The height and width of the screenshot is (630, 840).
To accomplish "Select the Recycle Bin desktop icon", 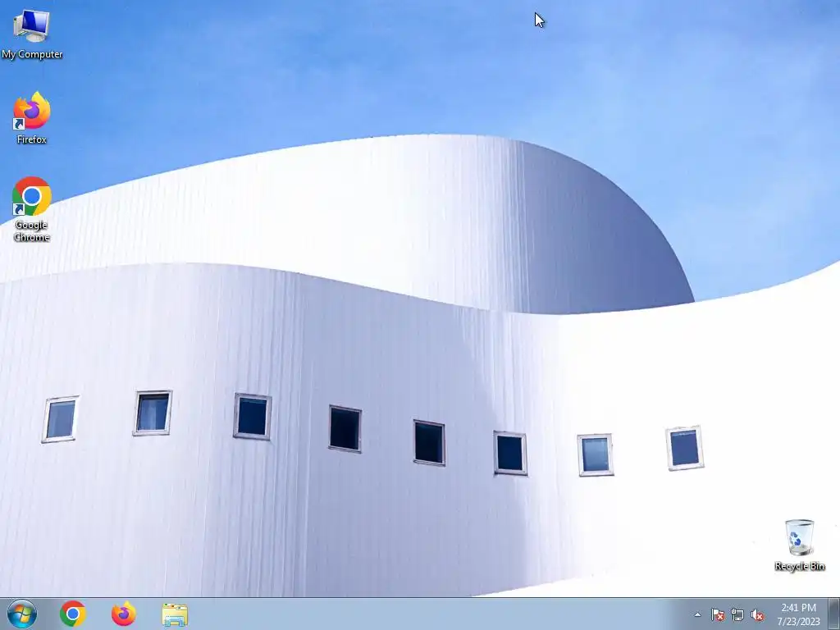I will tap(799, 545).
